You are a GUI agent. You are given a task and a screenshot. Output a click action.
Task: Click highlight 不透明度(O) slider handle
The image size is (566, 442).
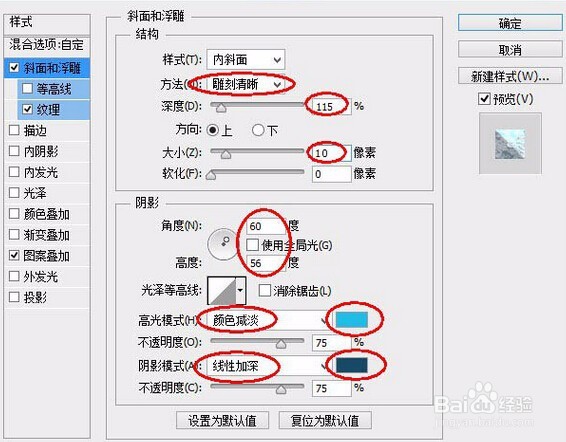[281, 344]
